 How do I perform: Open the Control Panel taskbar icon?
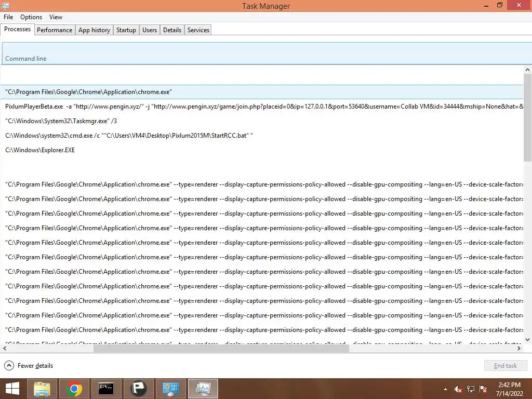tap(170, 389)
